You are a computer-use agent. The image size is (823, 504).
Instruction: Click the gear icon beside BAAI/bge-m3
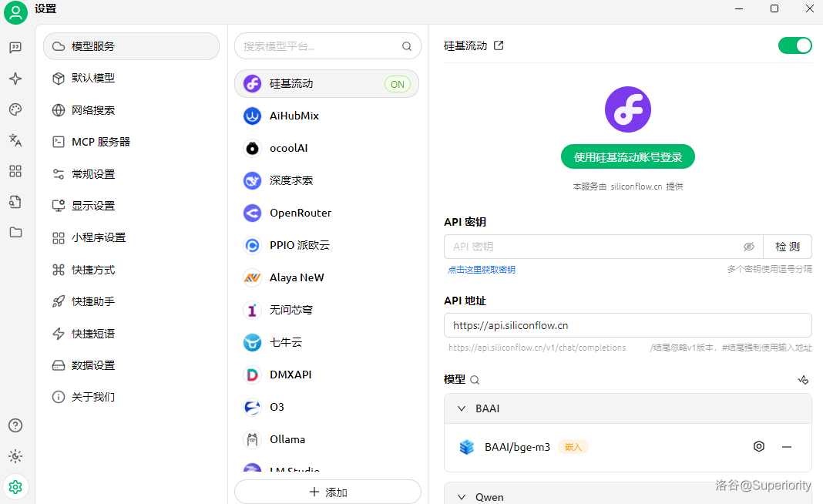[x=759, y=446]
